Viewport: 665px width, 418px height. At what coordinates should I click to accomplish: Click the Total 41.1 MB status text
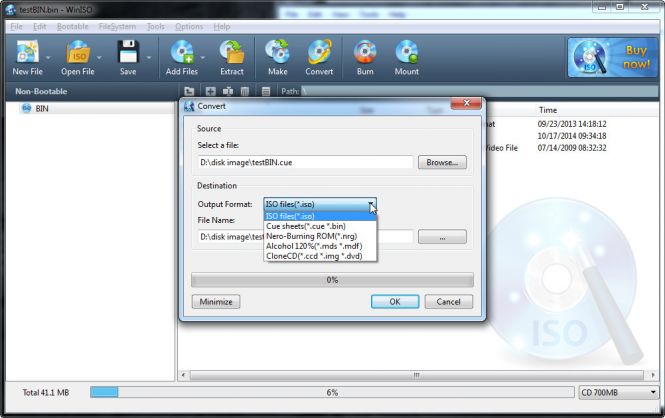point(46,393)
